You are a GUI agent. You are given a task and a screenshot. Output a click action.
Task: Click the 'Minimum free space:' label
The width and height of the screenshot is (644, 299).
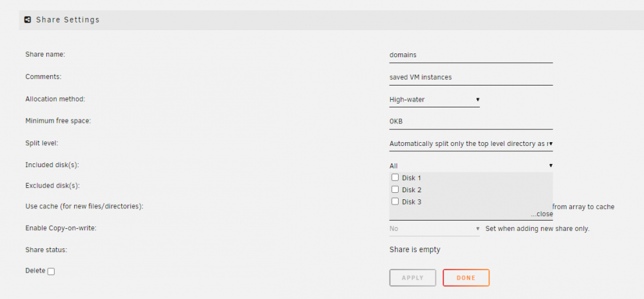(x=58, y=121)
